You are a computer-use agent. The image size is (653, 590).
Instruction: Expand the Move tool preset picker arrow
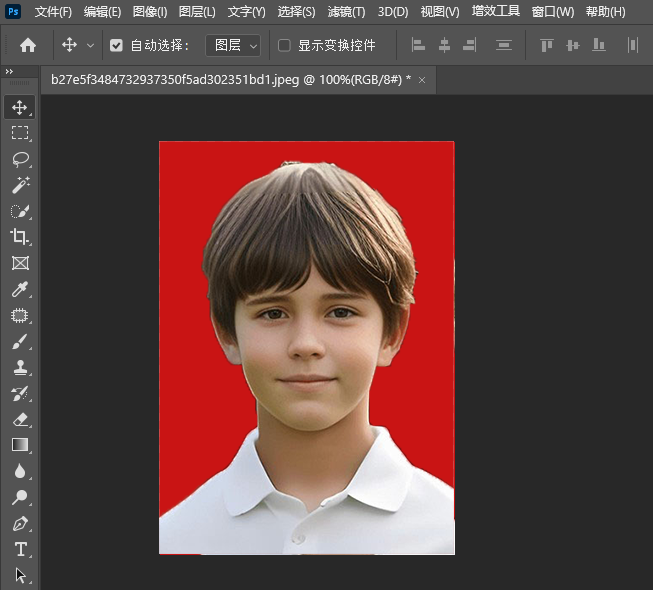tap(90, 45)
